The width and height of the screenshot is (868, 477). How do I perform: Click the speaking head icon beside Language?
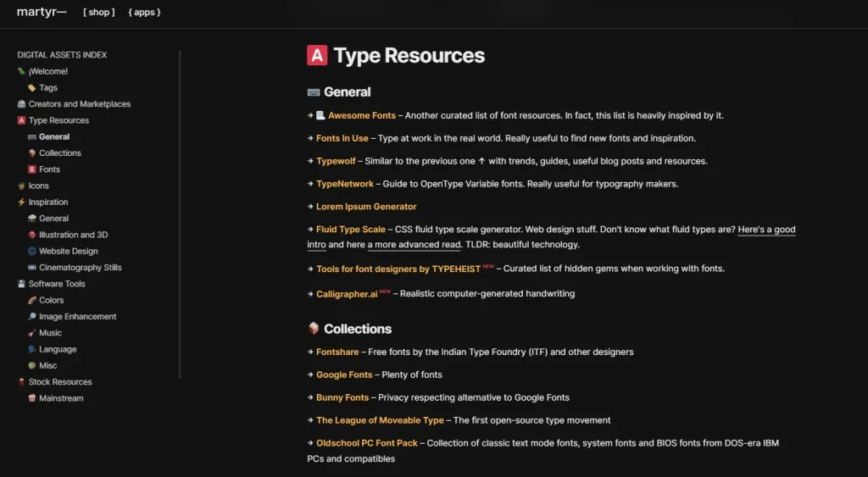[32, 349]
